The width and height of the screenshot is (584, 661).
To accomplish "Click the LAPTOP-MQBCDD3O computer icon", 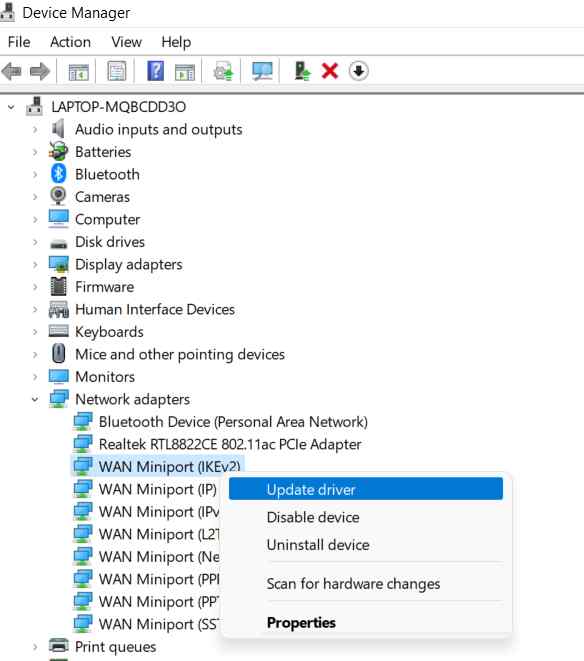I will [35, 106].
